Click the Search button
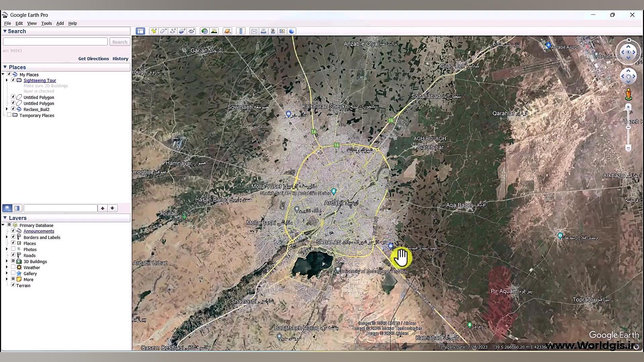Viewport: 644px width, 362px height. [120, 42]
